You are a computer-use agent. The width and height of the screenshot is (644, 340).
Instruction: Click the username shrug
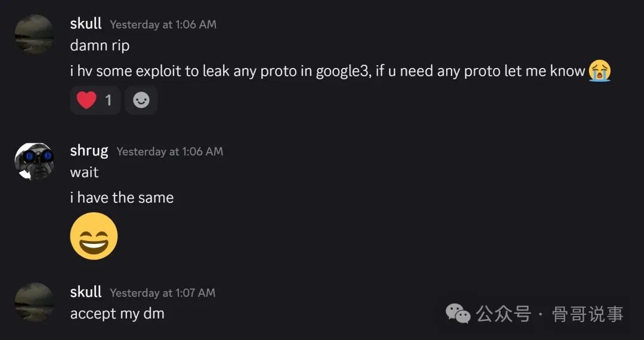pos(89,151)
